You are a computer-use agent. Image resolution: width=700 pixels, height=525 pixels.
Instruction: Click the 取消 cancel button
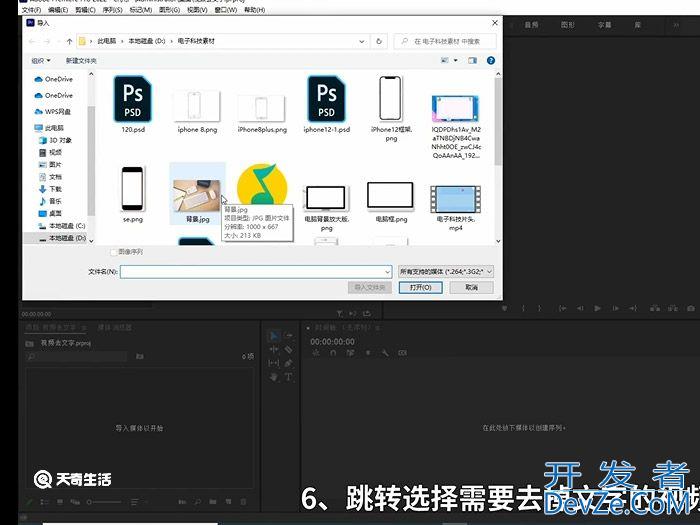pos(471,287)
